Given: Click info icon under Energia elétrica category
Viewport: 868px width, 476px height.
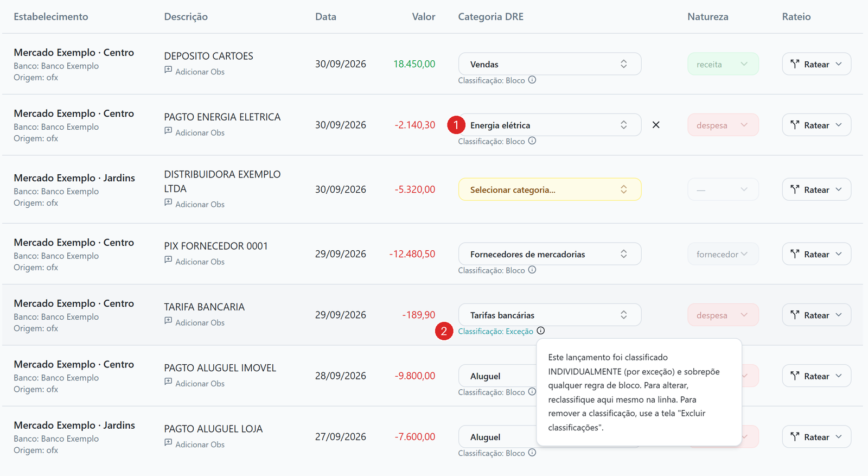Looking at the screenshot, I should pyautogui.click(x=532, y=141).
